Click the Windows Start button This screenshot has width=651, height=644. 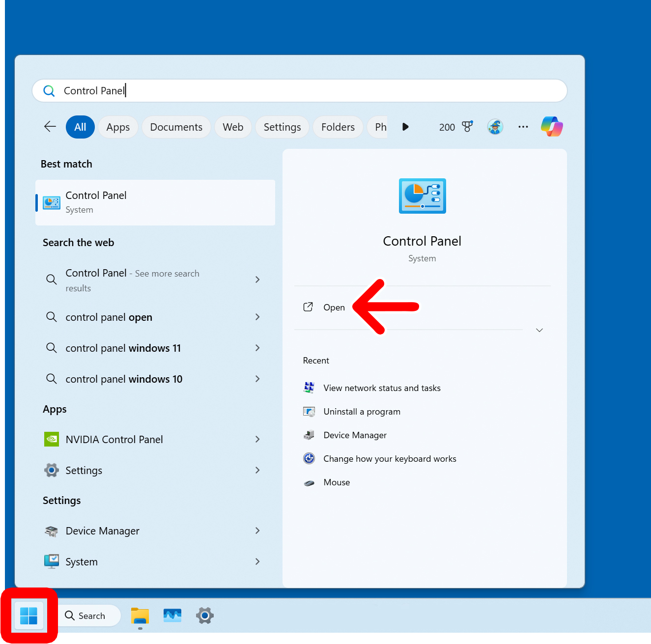pyautogui.click(x=29, y=616)
